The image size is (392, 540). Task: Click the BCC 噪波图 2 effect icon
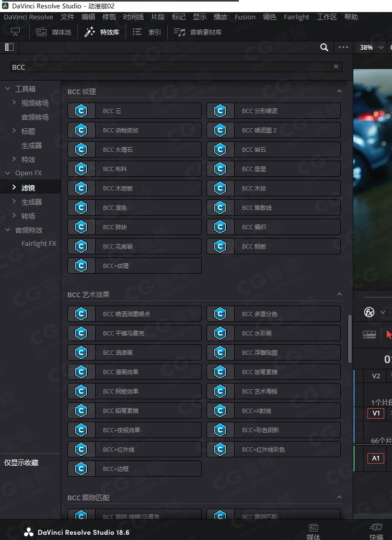[x=220, y=130]
